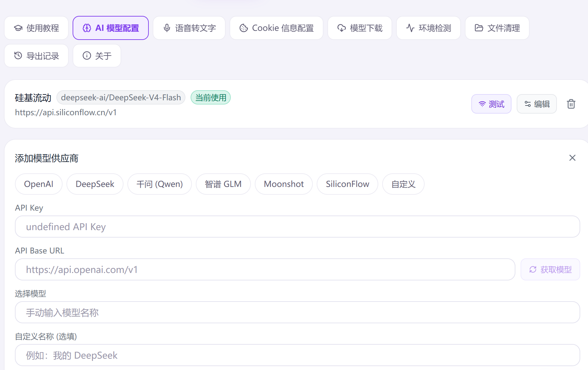588x370 pixels.
Task: Open the 关于 tab
Action: coord(97,56)
